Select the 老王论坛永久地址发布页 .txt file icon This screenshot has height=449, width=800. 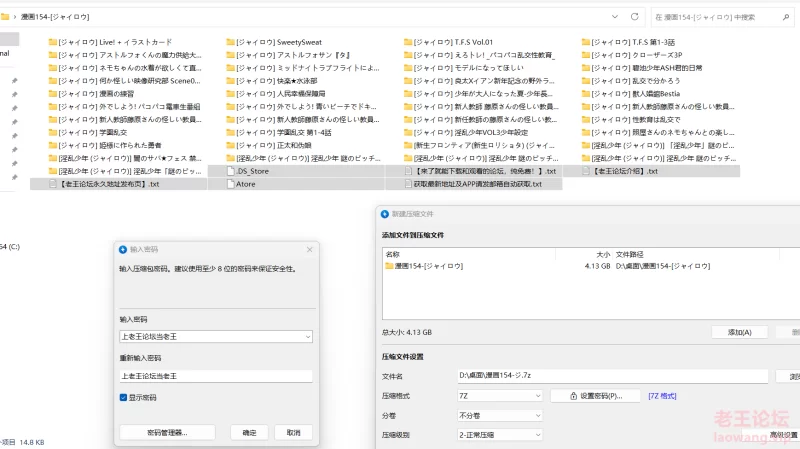pos(53,184)
